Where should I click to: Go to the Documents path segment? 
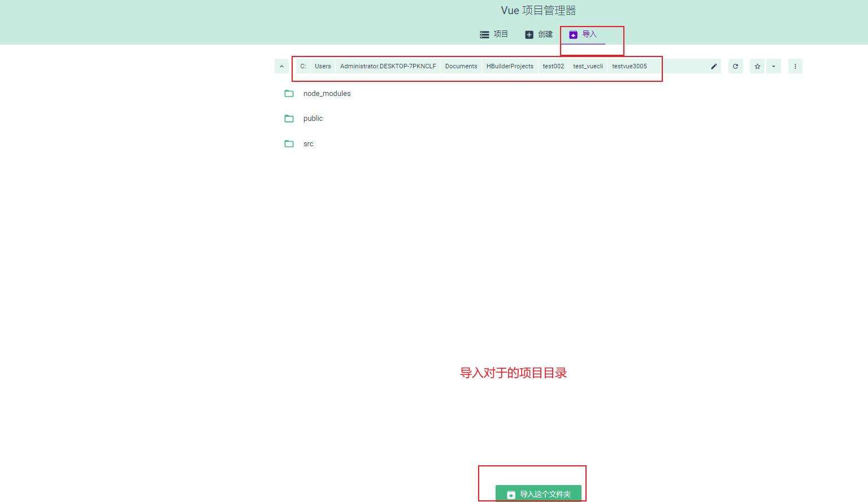tap(461, 66)
